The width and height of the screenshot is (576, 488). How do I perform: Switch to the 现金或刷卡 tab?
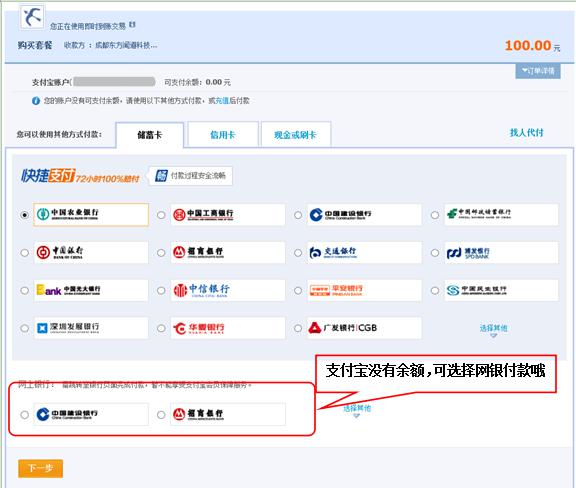[x=295, y=135]
